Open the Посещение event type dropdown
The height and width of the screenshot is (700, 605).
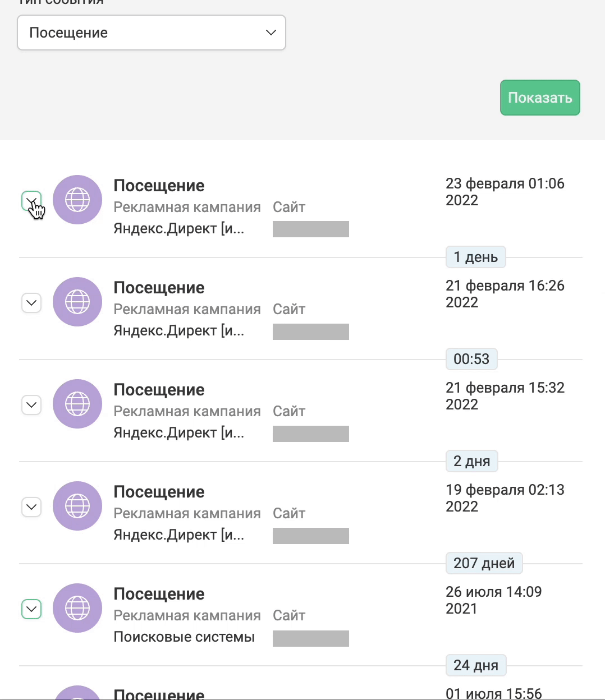pos(152,33)
